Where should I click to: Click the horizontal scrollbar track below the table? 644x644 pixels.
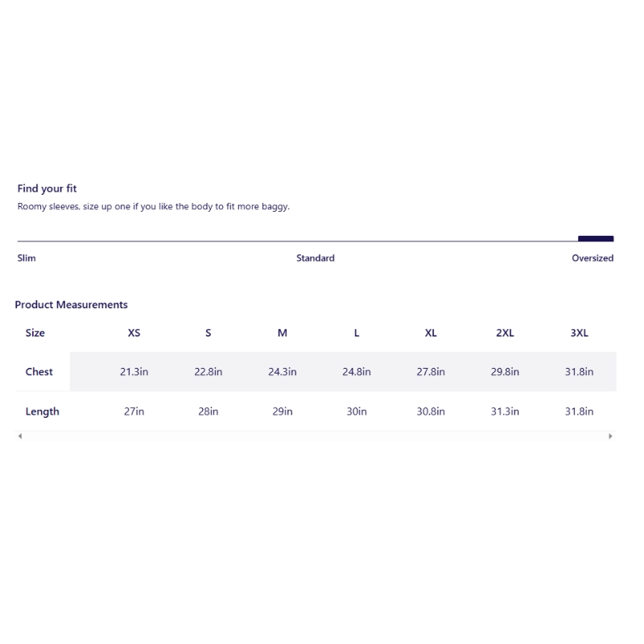point(315,436)
